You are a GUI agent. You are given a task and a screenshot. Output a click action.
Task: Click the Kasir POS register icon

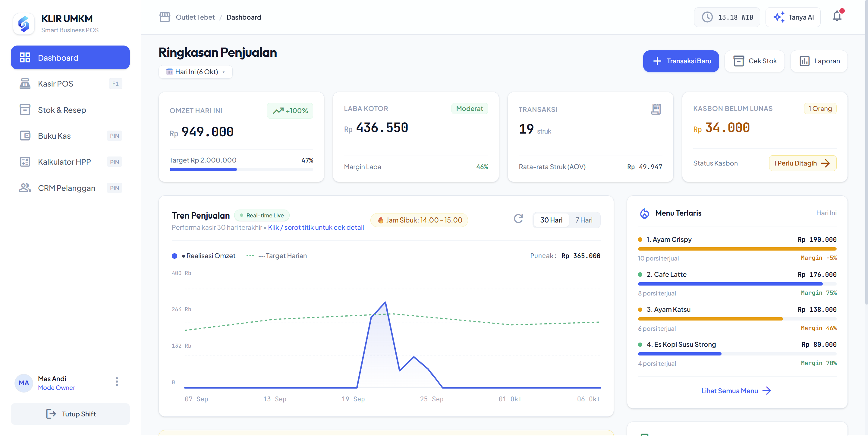coord(25,84)
